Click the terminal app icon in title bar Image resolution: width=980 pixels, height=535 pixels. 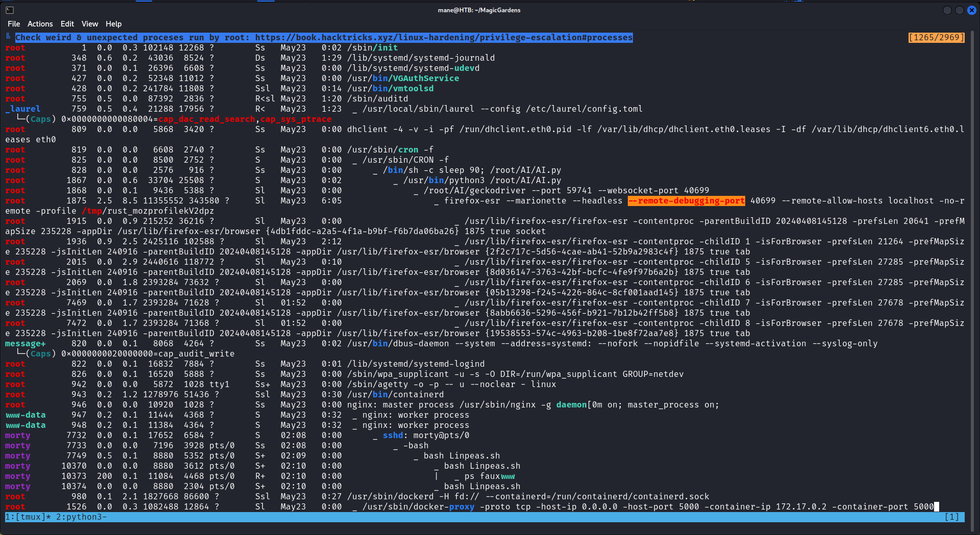pos(10,10)
